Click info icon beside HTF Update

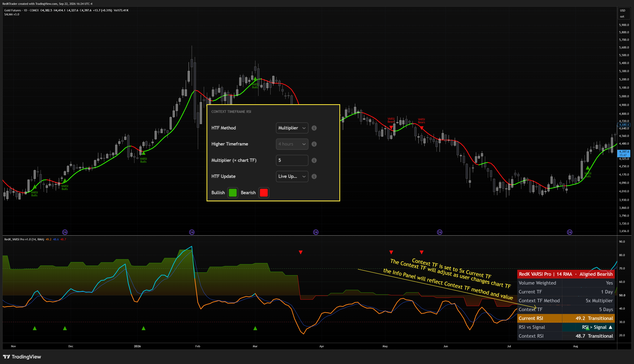pyautogui.click(x=314, y=177)
